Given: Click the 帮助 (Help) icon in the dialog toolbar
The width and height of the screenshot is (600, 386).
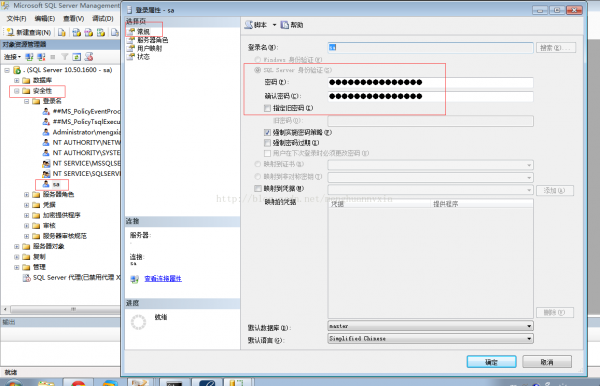Looking at the screenshot, I should pyautogui.click(x=285, y=25).
